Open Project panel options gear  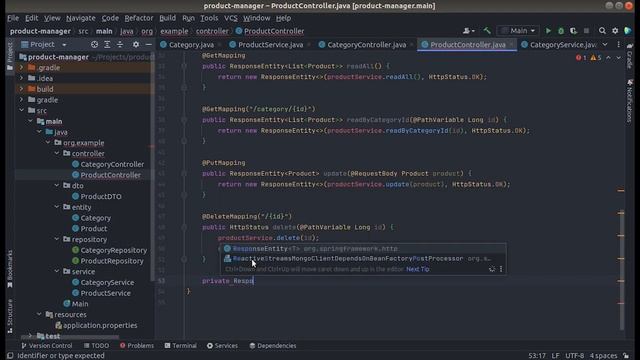pos(136,44)
